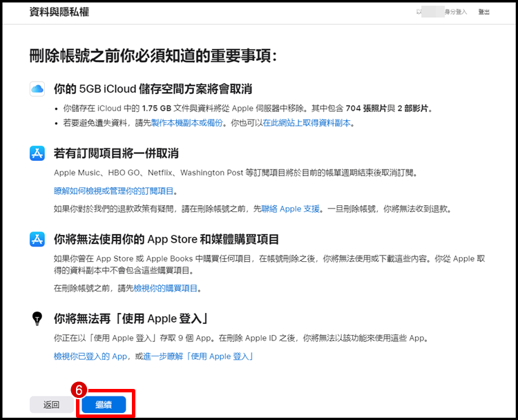Open the 檢視你的購買項目 link
The width and height of the screenshot is (518, 420).
click(165, 288)
